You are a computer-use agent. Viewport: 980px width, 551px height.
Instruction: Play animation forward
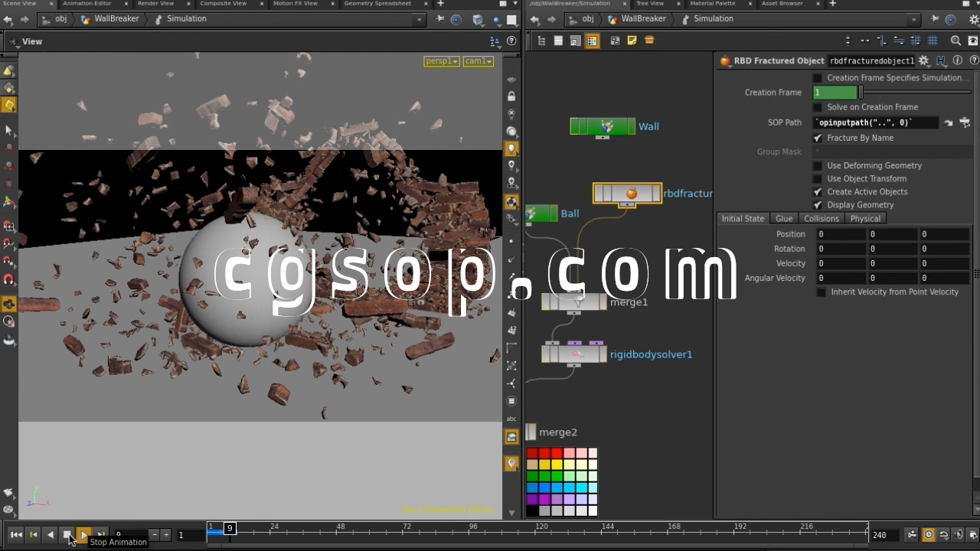(x=84, y=535)
